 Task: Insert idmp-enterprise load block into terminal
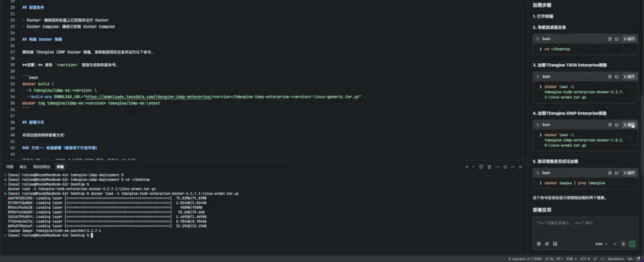click(617, 125)
